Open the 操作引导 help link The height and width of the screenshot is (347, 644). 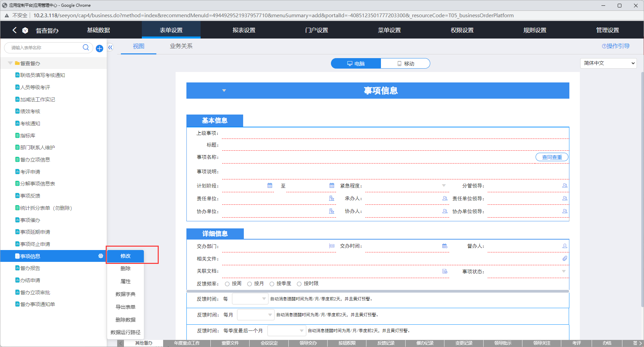[616, 46]
